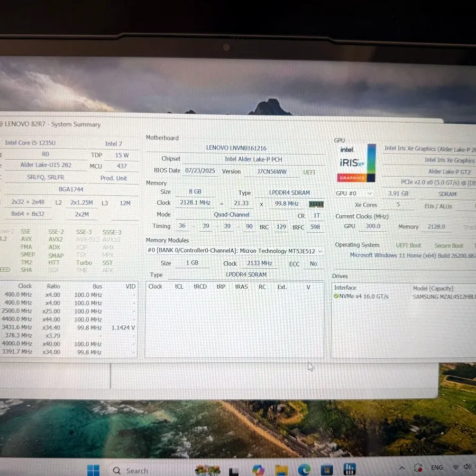Click the sync status tray icon
476x476 pixels.
[418, 468]
